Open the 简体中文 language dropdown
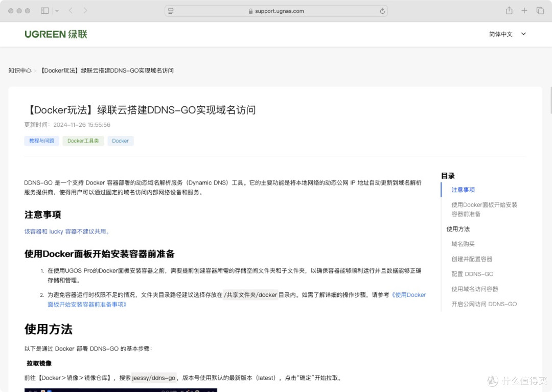The image size is (552, 392). pyautogui.click(x=508, y=34)
